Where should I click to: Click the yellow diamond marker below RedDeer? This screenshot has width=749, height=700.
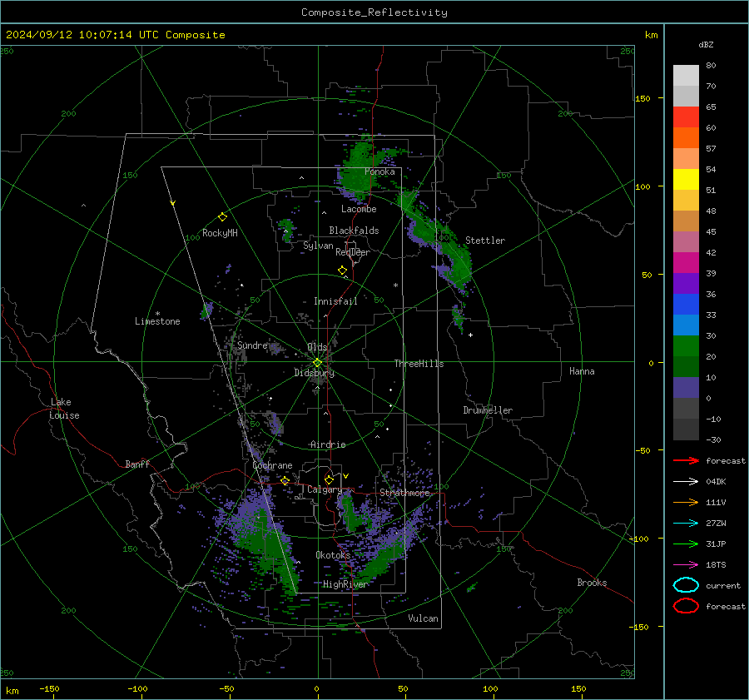click(x=342, y=271)
